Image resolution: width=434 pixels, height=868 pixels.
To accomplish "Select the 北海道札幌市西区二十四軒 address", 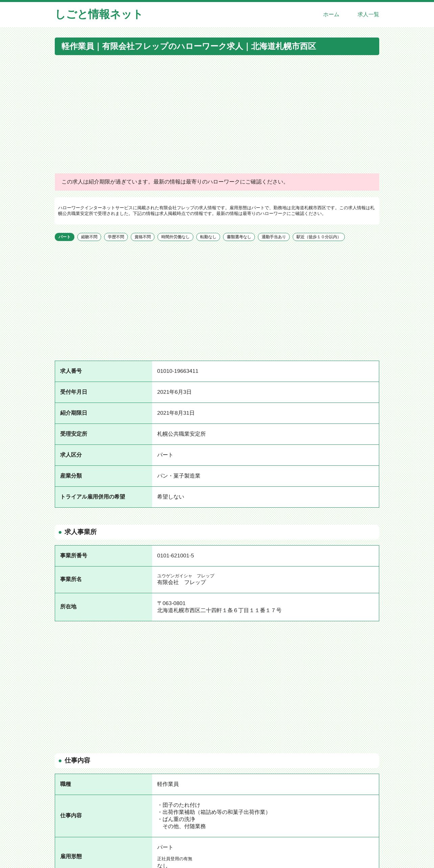I will pos(219,610).
